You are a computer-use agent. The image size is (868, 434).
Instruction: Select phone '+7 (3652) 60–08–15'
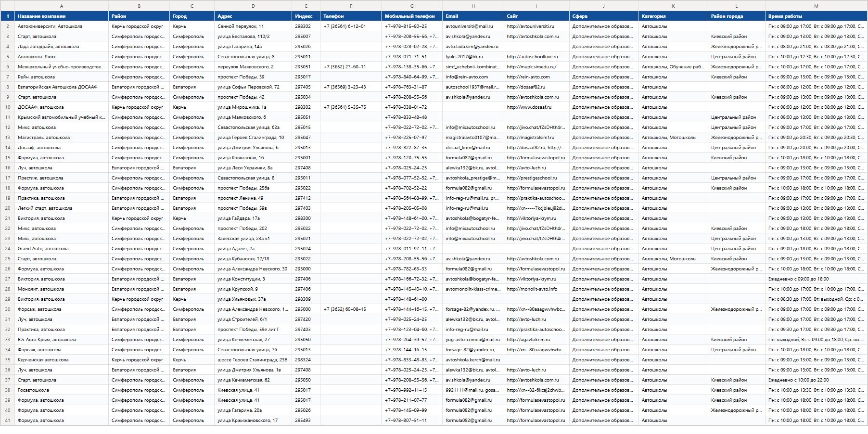[351, 309]
